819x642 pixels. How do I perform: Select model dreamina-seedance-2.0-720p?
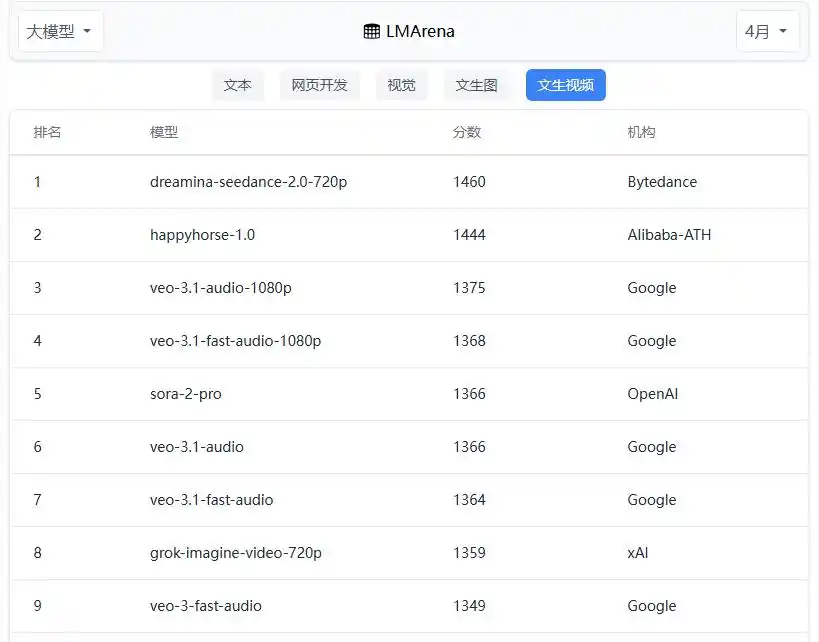(x=249, y=182)
